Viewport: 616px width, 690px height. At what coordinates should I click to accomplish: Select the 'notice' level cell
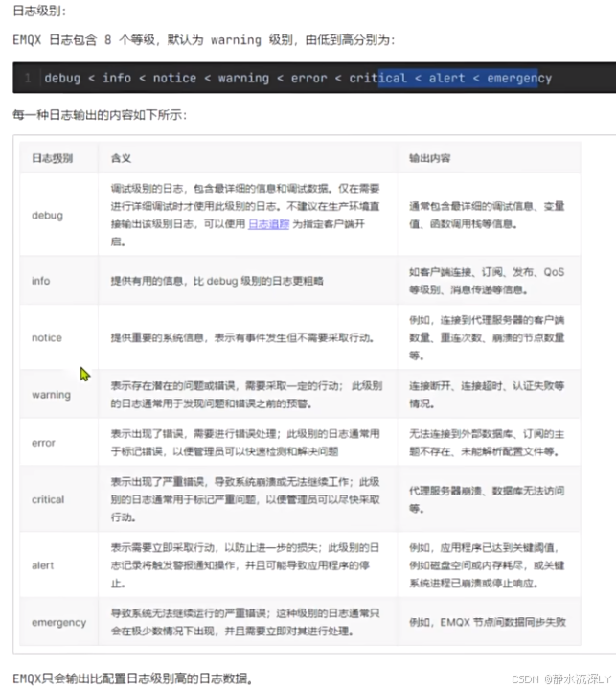click(x=59, y=337)
